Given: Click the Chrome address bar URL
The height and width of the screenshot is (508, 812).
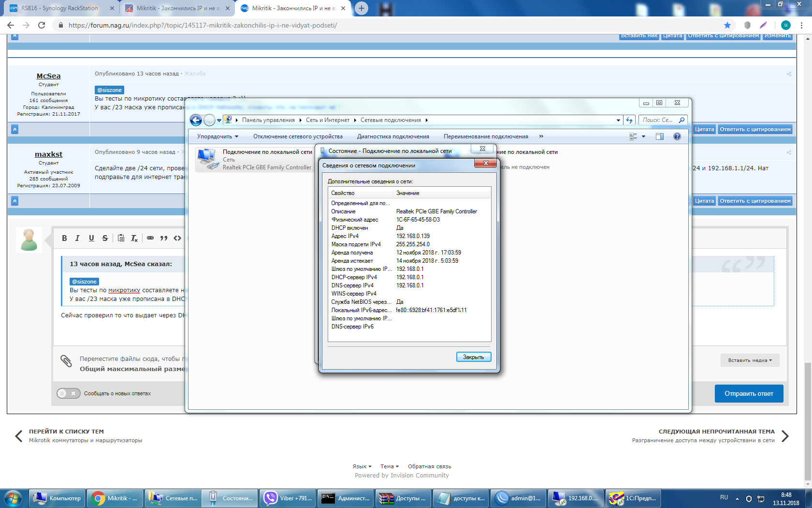Looking at the screenshot, I should tap(203, 25).
